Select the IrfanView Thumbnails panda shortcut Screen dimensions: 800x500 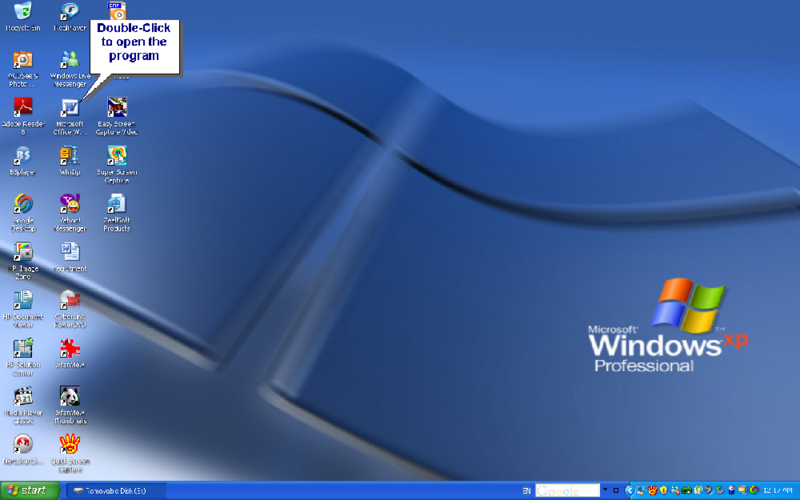[x=70, y=405]
